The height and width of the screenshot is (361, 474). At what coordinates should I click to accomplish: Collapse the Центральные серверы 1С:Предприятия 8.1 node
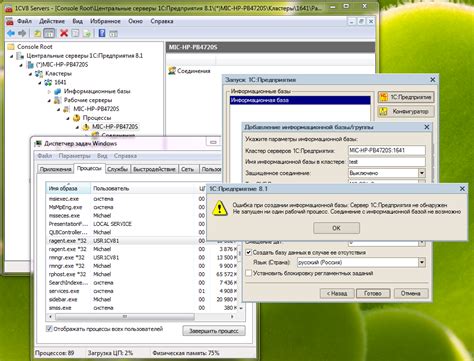click(x=11, y=56)
